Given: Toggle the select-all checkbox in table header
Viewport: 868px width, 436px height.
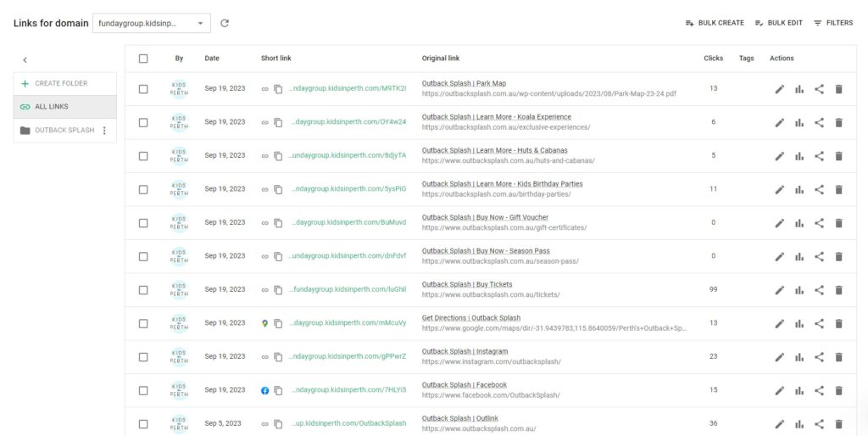Looking at the screenshot, I should [143, 59].
